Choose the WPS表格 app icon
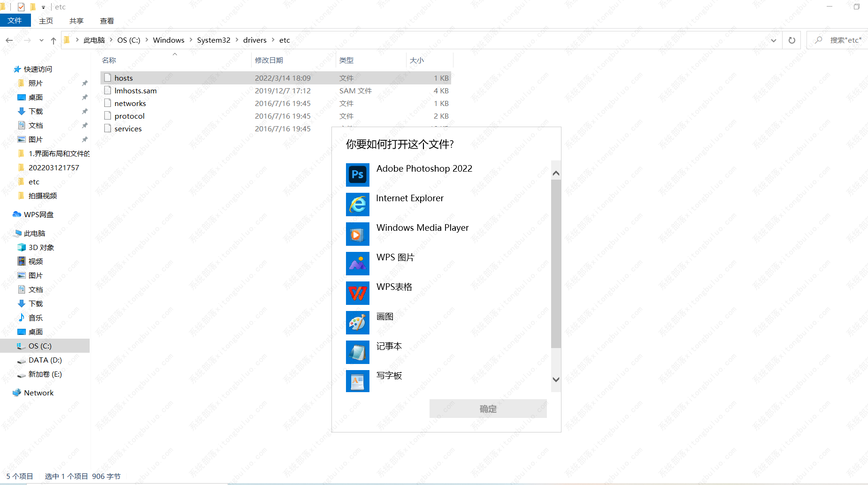Screen dimensions: 868x485 [357, 293]
